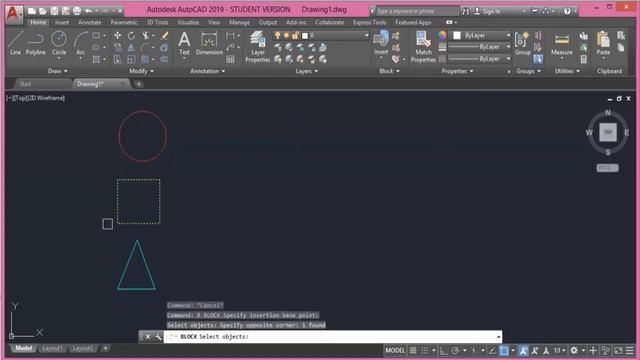The height and width of the screenshot is (360, 640).
Task: Open the Express Tools ribbon tab
Action: pyautogui.click(x=369, y=22)
